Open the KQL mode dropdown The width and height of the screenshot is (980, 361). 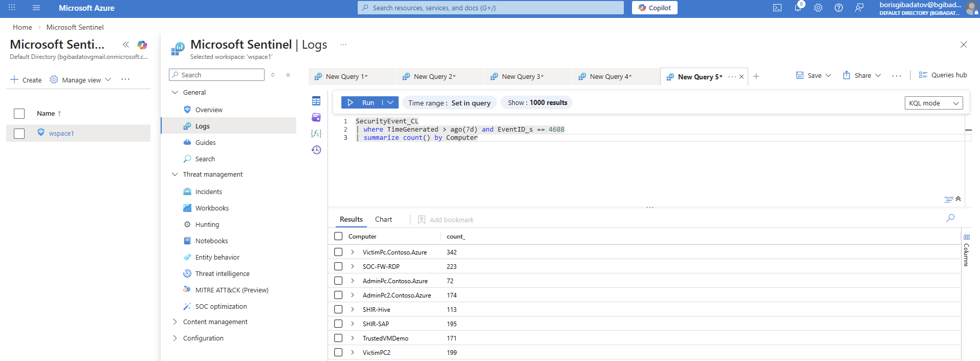coord(933,103)
